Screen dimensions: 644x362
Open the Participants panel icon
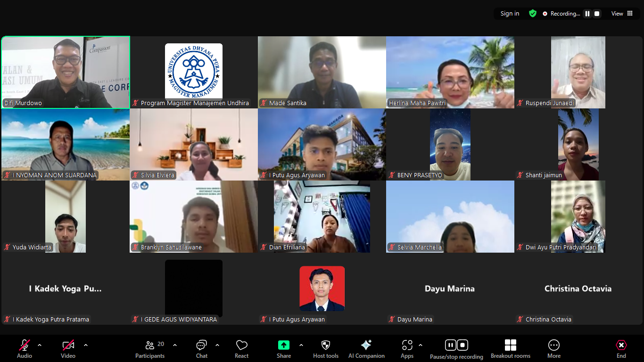(x=150, y=346)
